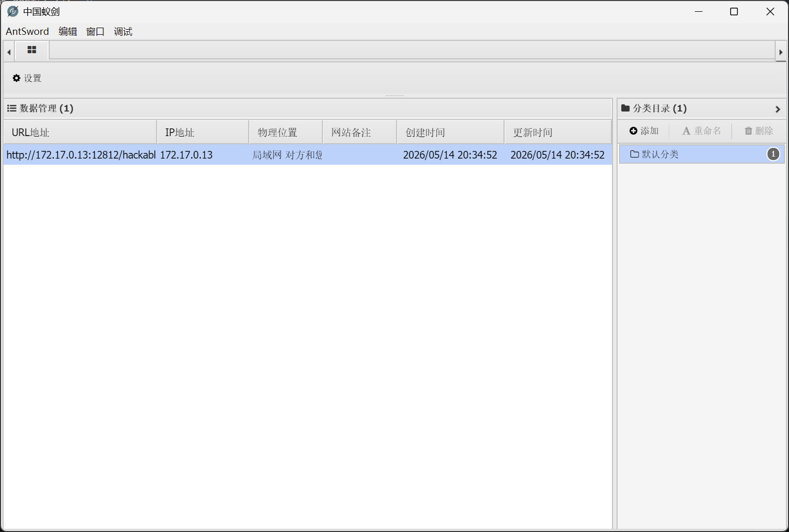Collapse the 分类目录 panel chevron
Screen dimensions: 789x532
(778, 109)
